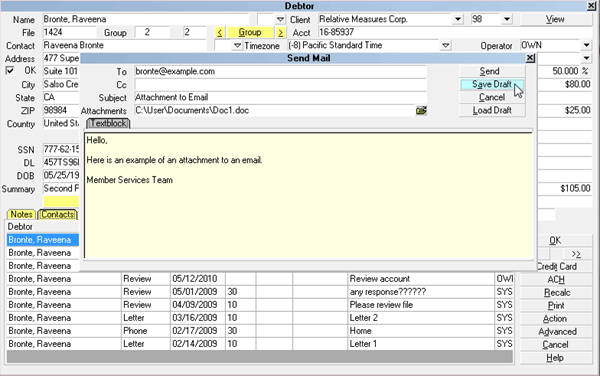Open the dropdown next to 98

click(507, 19)
